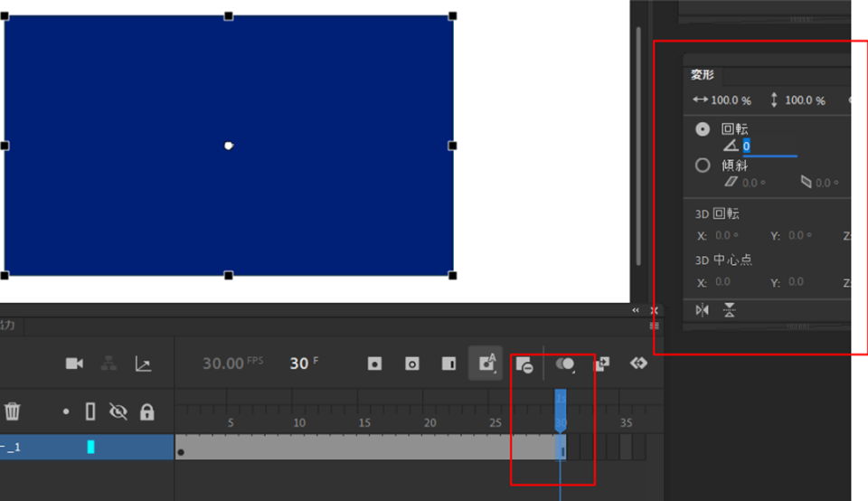The width and height of the screenshot is (868, 501).
Task: Insert frame using the timeline button
Action: tap(449, 364)
